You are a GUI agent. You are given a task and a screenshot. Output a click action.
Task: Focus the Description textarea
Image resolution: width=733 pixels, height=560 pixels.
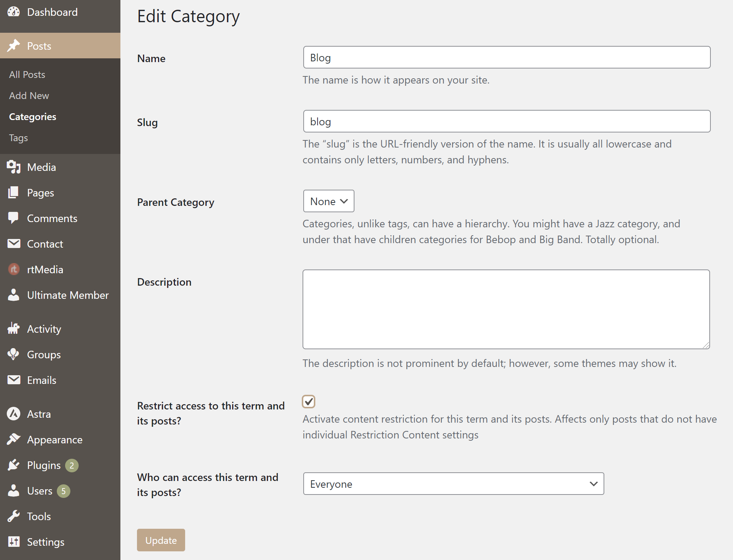[x=506, y=309]
